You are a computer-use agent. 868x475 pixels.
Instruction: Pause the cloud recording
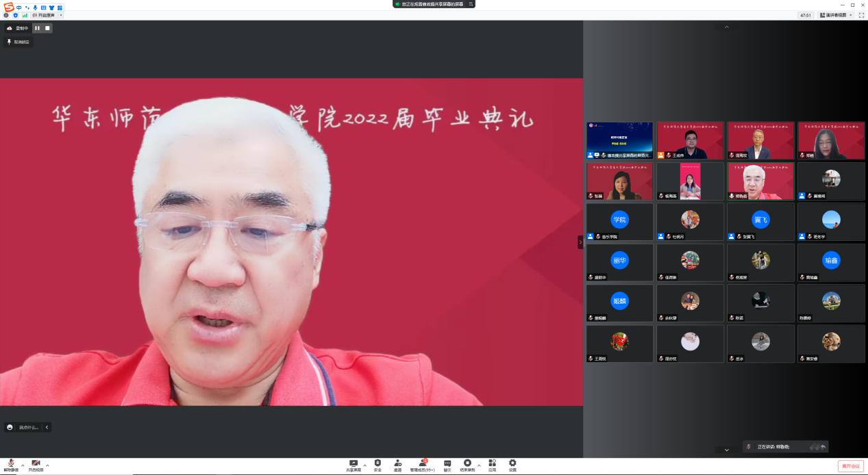(37, 28)
